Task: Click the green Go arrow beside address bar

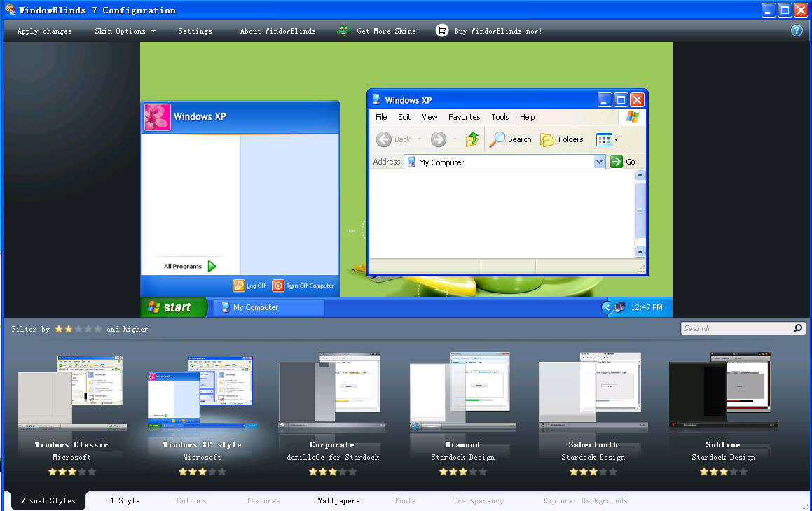Action: [x=615, y=161]
